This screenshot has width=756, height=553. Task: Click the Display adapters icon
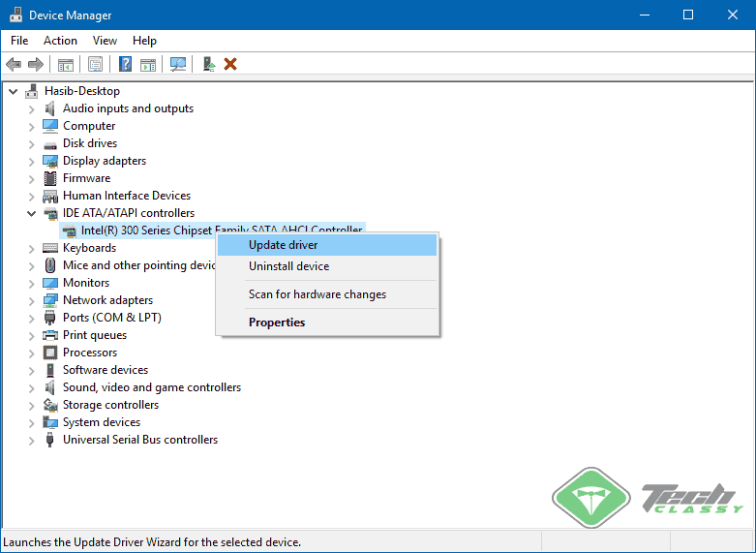coord(50,161)
